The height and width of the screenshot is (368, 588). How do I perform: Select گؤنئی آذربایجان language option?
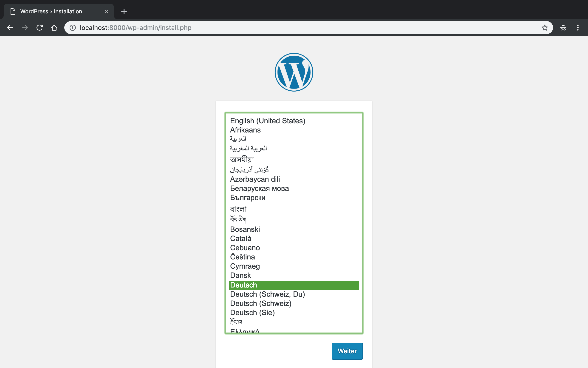pyautogui.click(x=294, y=170)
